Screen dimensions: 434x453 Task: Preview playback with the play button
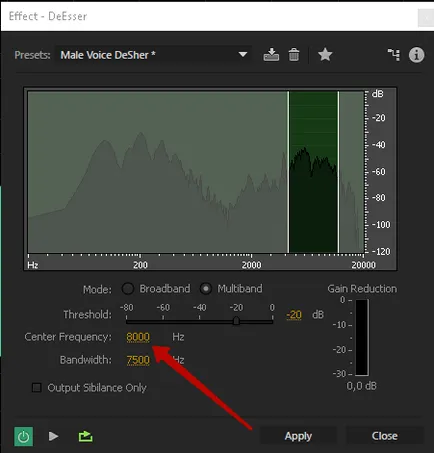click(53, 436)
